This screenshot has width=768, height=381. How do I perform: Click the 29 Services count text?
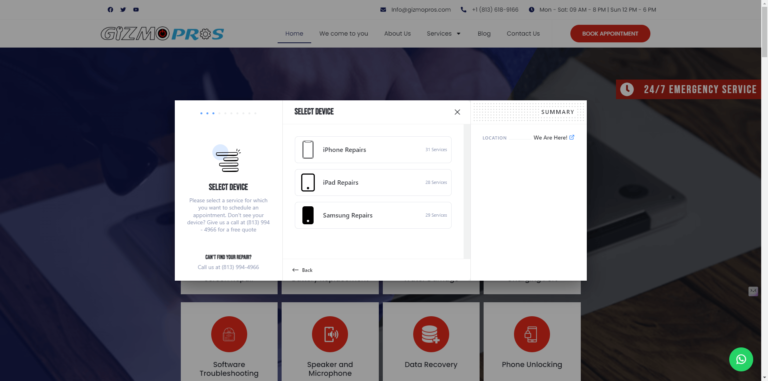[x=436, y=215]
